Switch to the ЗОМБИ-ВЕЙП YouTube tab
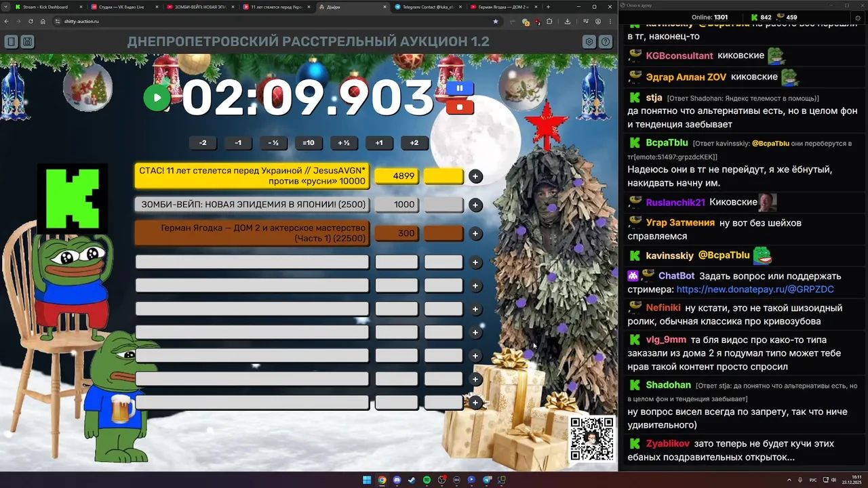868x488 pixels. 199,7
